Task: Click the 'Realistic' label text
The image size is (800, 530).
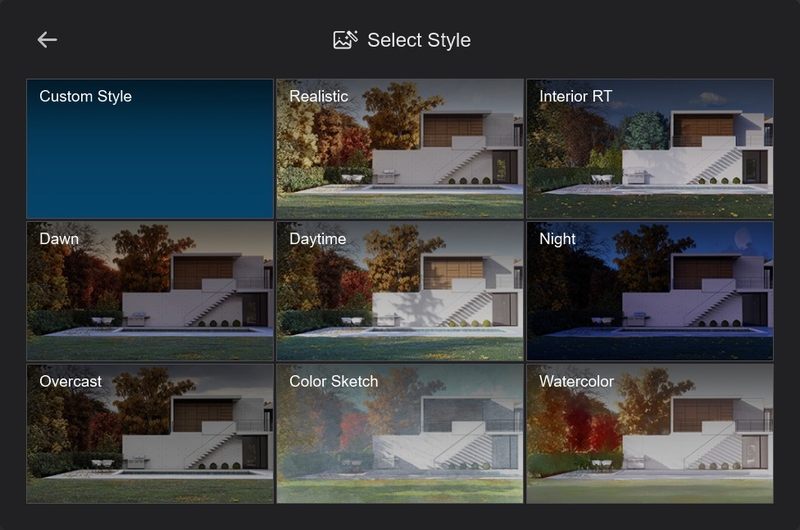Action: tap(318, 96)
